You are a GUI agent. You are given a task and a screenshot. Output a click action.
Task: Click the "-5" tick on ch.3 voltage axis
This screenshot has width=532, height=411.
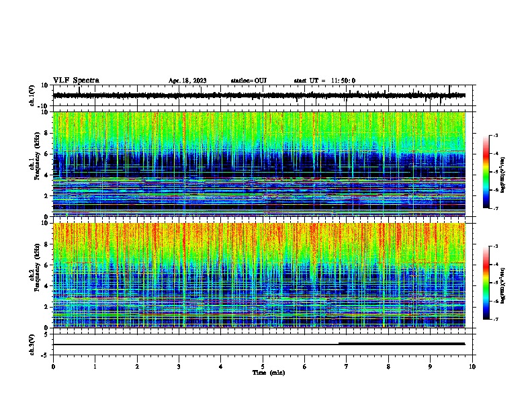pos(46,355)
